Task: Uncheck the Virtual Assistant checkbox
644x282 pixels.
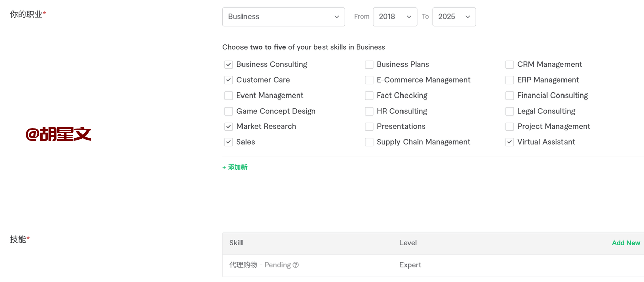Action: tap(510, 142)
